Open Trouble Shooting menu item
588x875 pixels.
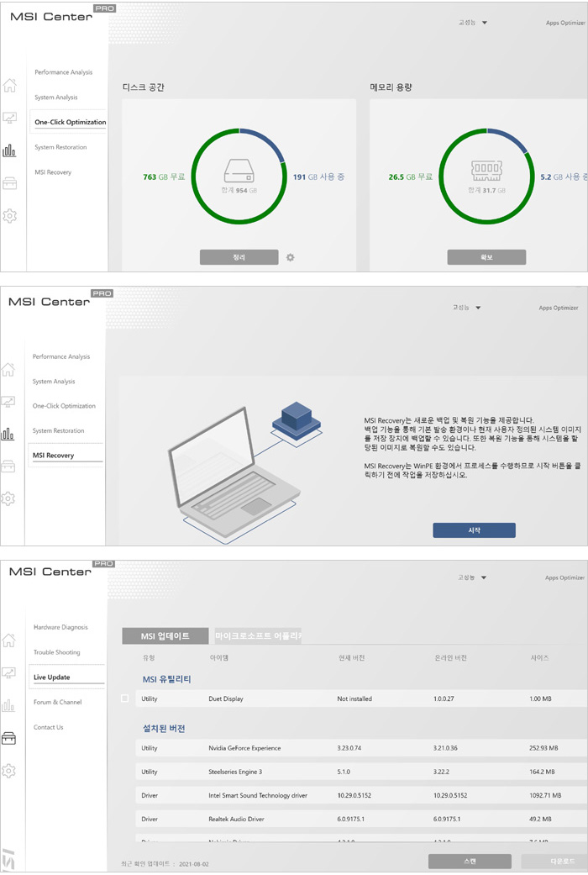point(56,652)
